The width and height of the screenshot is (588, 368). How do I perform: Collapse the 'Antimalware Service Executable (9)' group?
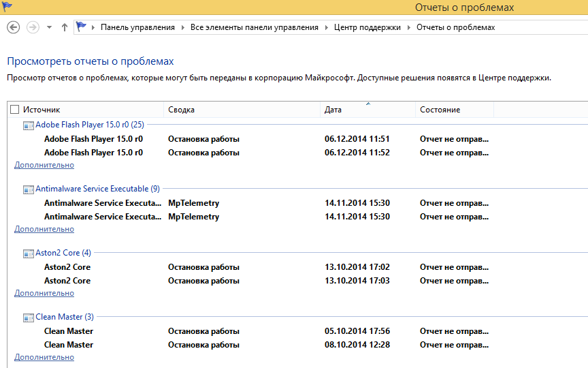click(97, 189)
